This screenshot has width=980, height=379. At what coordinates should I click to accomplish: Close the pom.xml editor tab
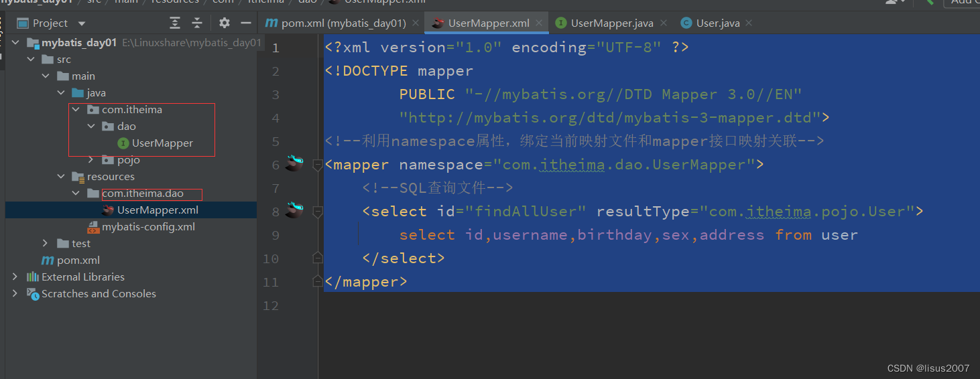coord(416,23)
